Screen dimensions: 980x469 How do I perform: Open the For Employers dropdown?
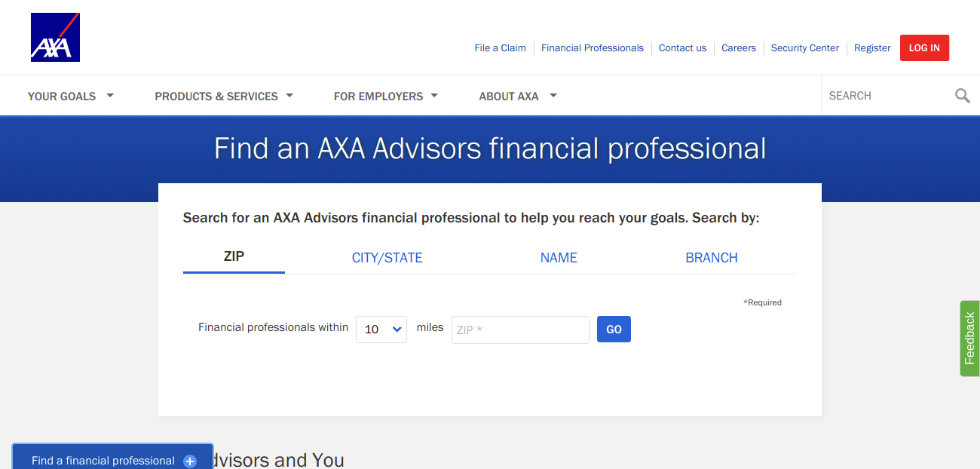pos(386,96)
